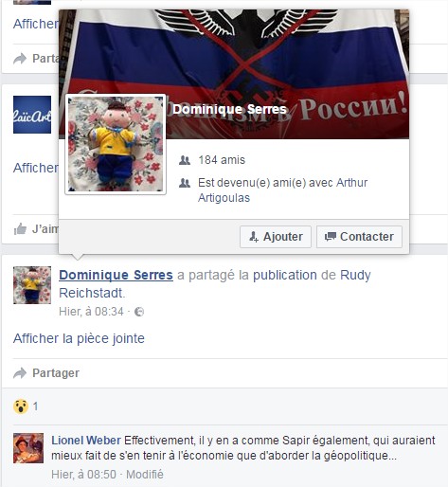448x487 pixels.
Task: Open the 184 amis friends list
Action: click(222, 160)
